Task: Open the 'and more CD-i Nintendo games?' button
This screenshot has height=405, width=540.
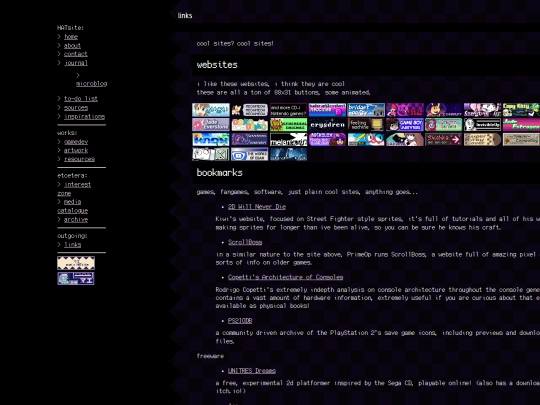Action: coord(288,110)
